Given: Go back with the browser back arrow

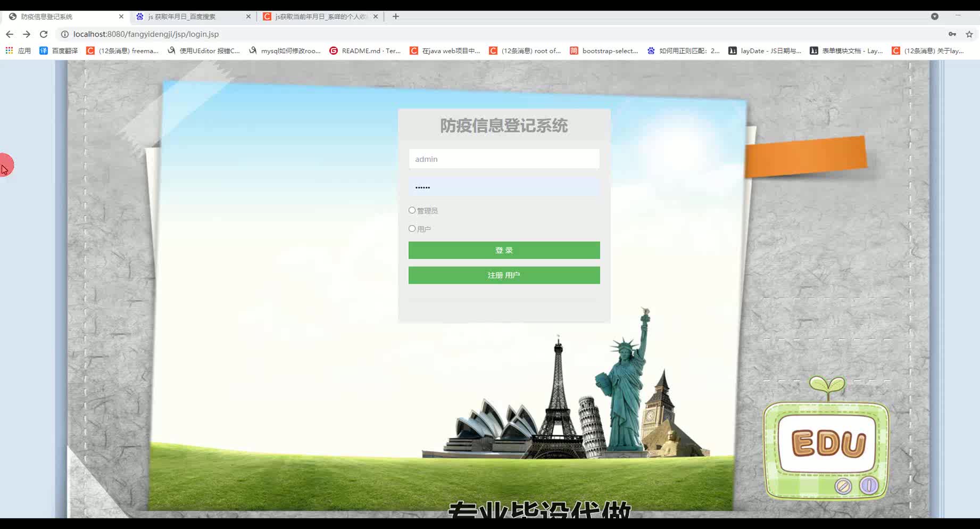Looking at the screenshot, I should pyautogui.click(x=10, y=34).
